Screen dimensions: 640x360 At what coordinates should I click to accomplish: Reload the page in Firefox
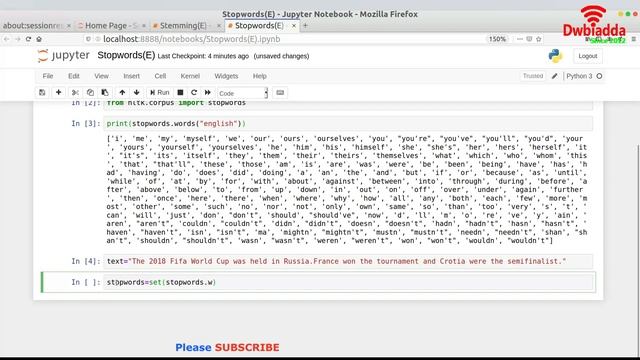pos(28,39)
